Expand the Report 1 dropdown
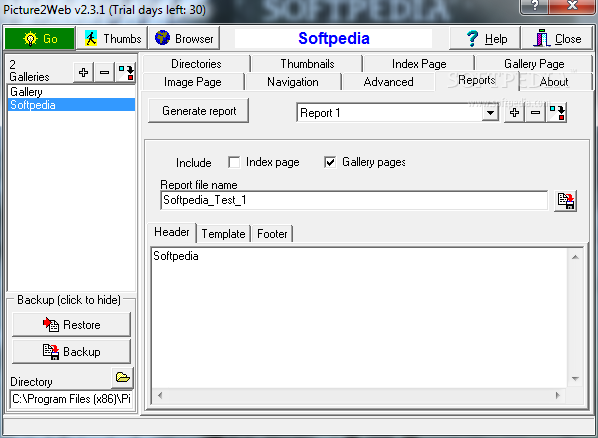598x438 pixels. (490, 113)
